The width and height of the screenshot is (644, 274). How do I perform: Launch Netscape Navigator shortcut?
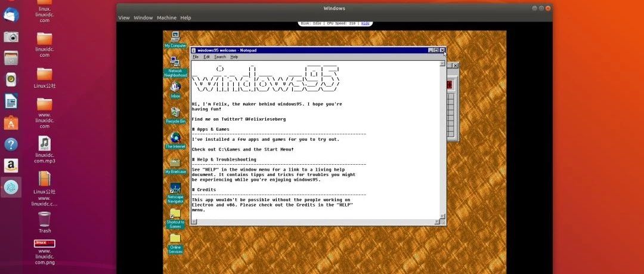175,193
